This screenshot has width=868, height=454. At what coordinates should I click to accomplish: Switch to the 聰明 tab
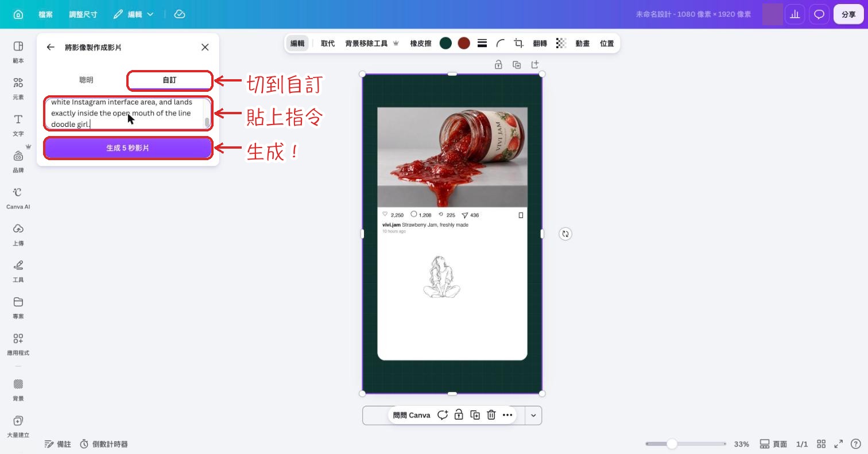coord(86,80)
